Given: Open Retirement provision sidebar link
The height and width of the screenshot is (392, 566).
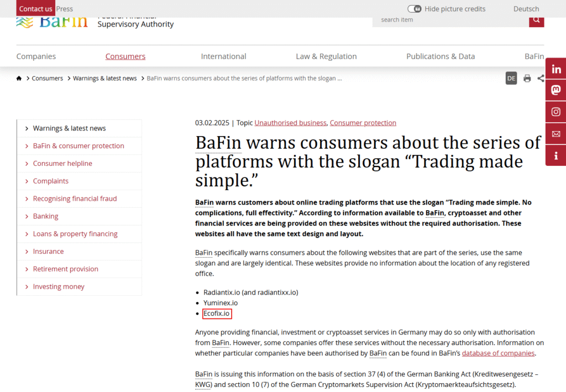Looking at the screenshot, I should point(65,269).
